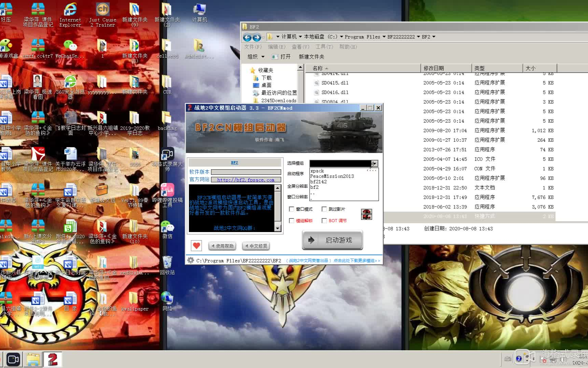
Task: Click the BF2 header link in the launcher
Action: coord(234,163)
